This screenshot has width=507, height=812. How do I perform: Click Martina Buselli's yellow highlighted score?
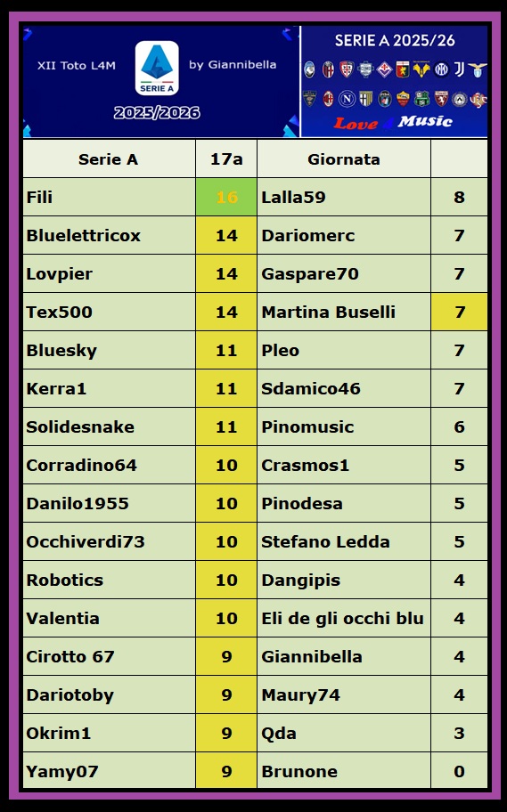point(459,313)
